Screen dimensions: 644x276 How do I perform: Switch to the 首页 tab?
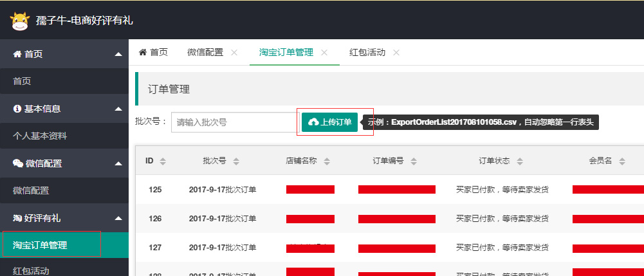(154, 53)
